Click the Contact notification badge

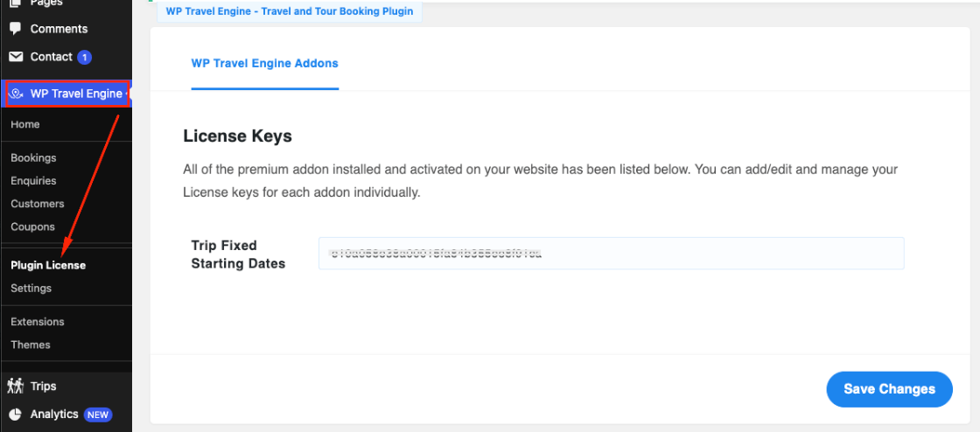pyautogui.click(x=84, y=58)
